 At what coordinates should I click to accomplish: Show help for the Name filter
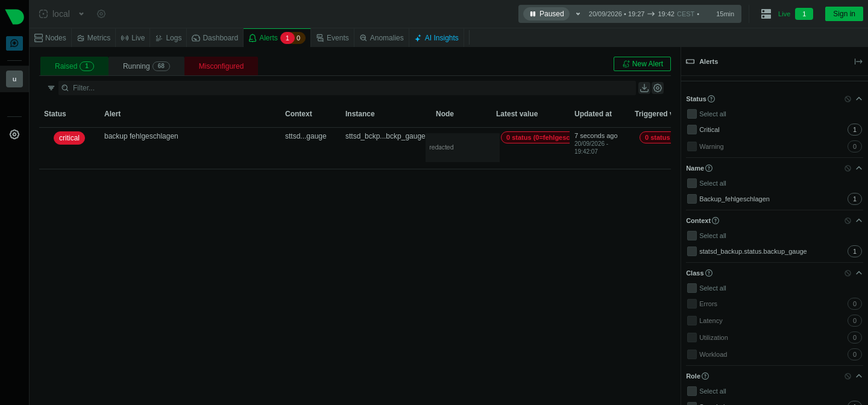709,168
